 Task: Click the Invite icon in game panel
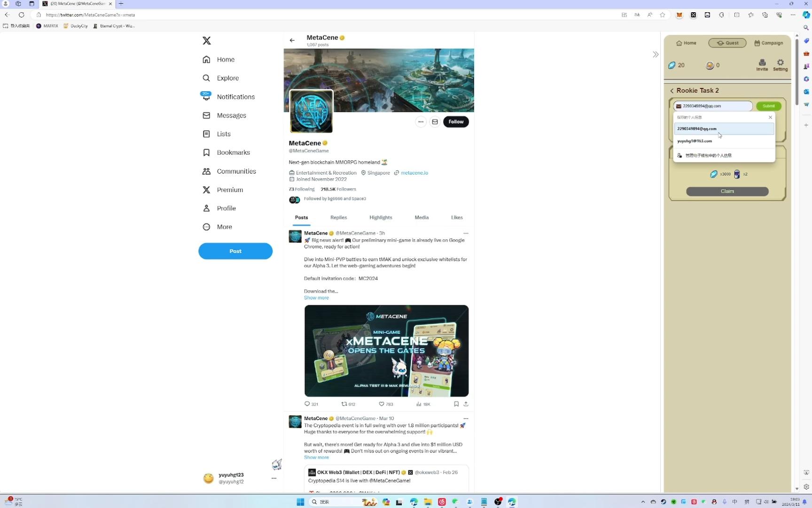point(762,65)
